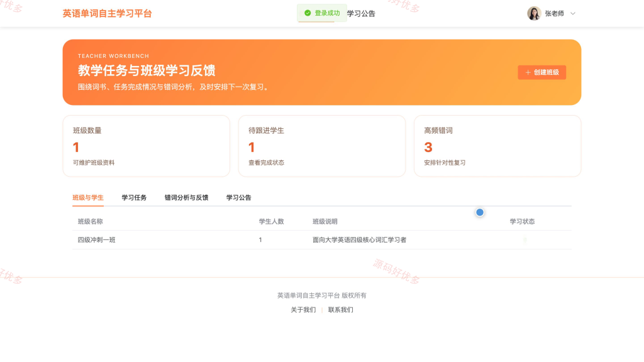Viewport: 644px width, 362px height.
Task: Click the 学习状态 column header
Action: 522,221
